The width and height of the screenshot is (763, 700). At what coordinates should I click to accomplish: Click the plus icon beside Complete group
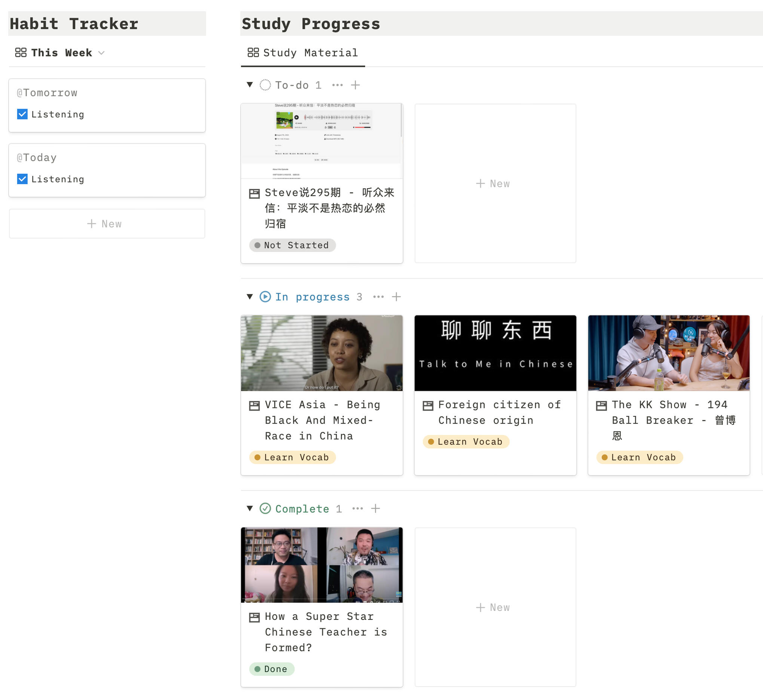375,509
